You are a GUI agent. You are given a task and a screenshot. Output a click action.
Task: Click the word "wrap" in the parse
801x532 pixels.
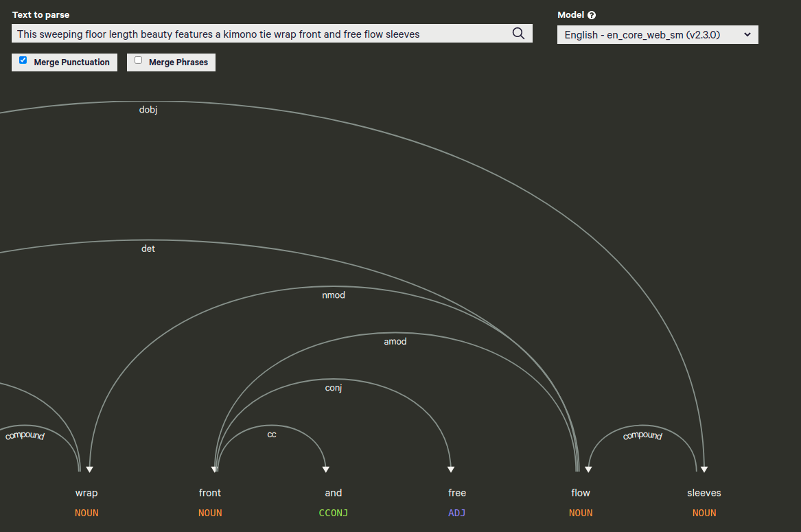tap(86, 493)
